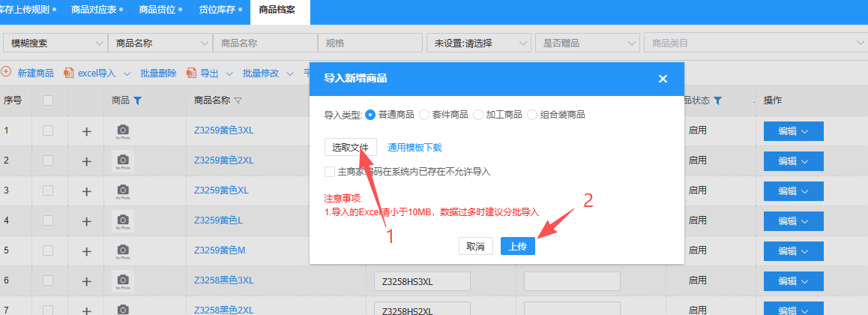Expand row 4 plus icon
This screenshot has height=315, width=868.
[x=86, y=221]
